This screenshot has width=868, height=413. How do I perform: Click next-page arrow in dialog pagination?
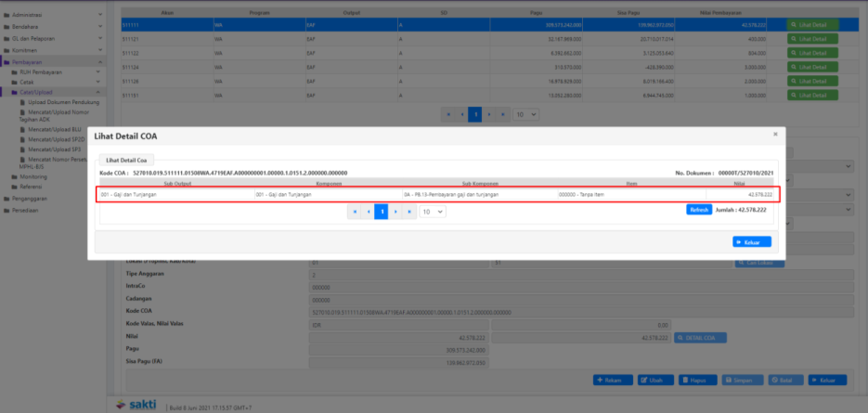[395, 212]
